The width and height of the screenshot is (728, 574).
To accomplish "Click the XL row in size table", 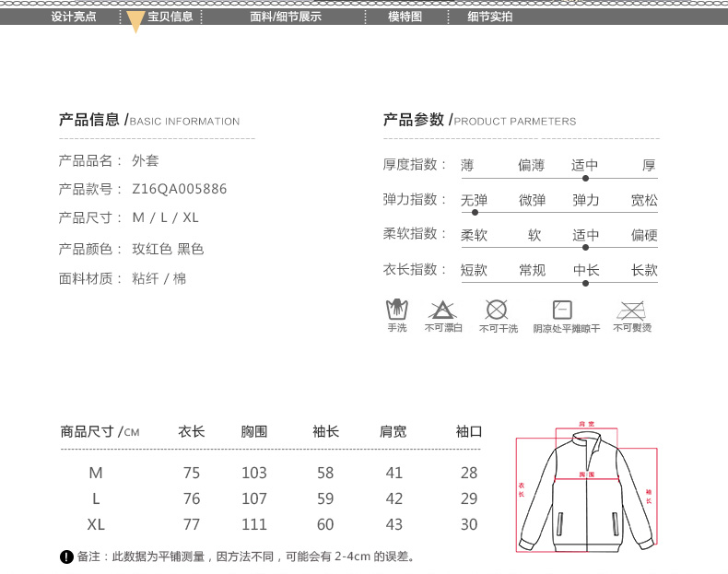I will point(96,524).
